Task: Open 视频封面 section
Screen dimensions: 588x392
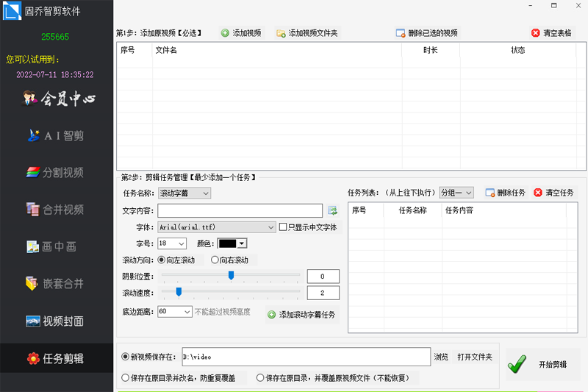Action: click(54, 321)
